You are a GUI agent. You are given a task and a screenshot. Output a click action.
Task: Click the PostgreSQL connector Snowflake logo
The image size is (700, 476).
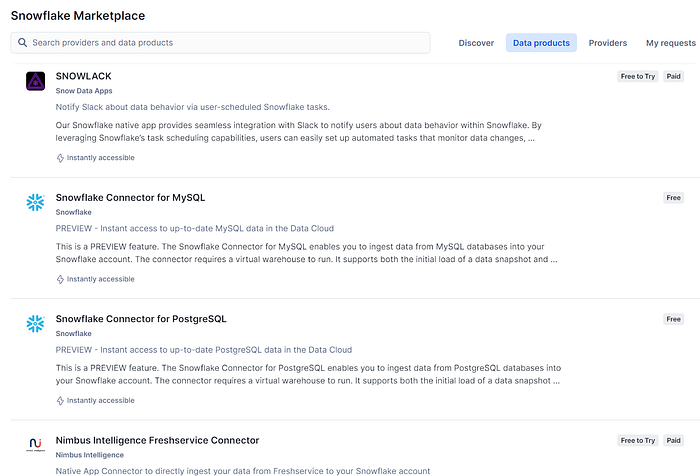pyautogui.click(x=36, y=325)
